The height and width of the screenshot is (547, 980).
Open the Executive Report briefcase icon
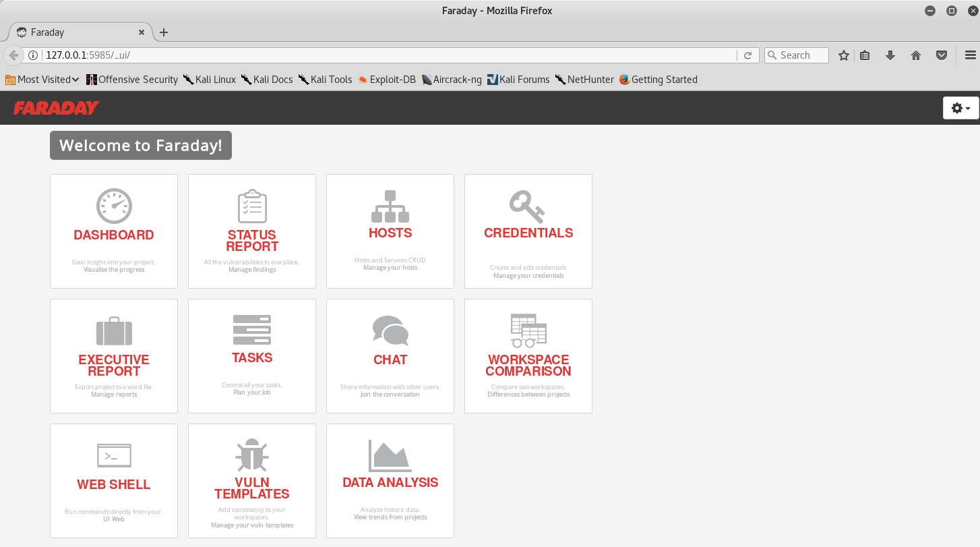(114, 331)
